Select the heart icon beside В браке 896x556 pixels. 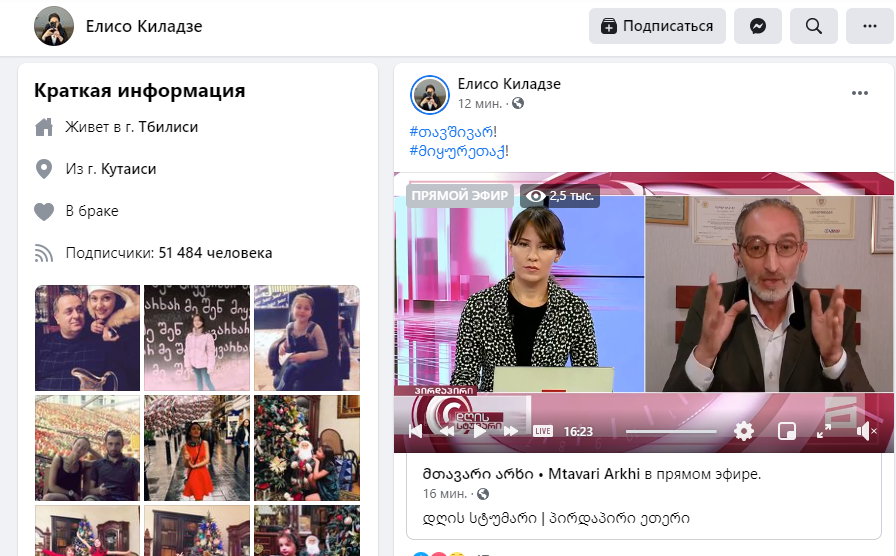point(44,211)
